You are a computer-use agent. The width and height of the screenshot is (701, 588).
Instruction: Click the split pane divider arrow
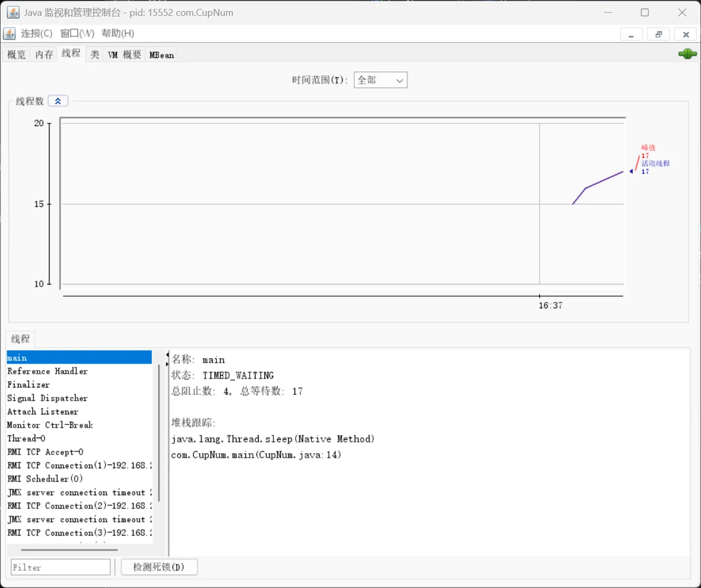pos(167,359)
